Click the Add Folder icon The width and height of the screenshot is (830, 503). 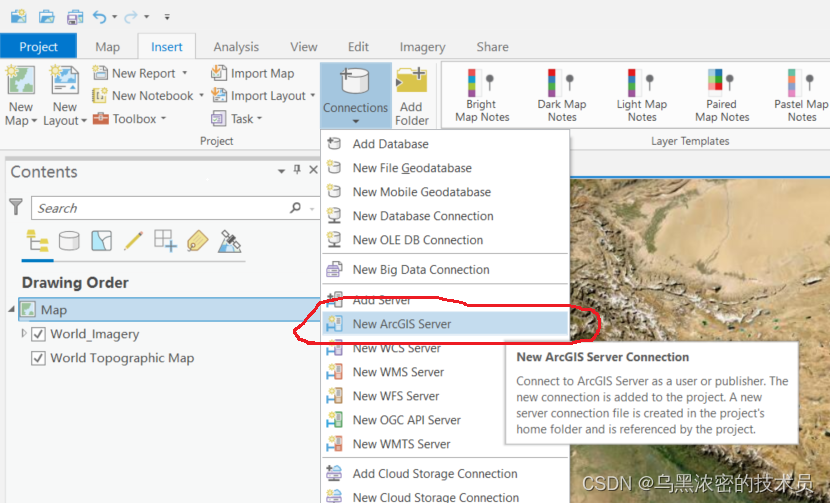tap(412, 80)
